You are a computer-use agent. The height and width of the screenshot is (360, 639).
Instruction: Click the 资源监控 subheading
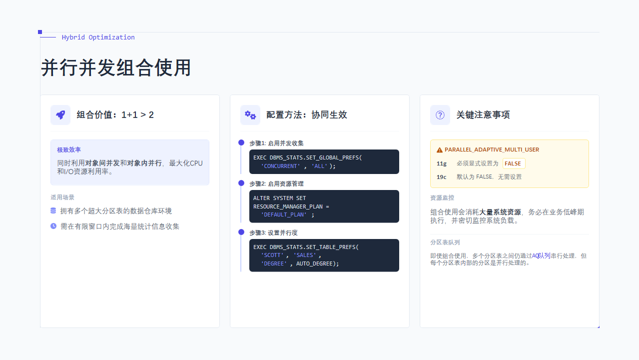[x=442, y=198]
